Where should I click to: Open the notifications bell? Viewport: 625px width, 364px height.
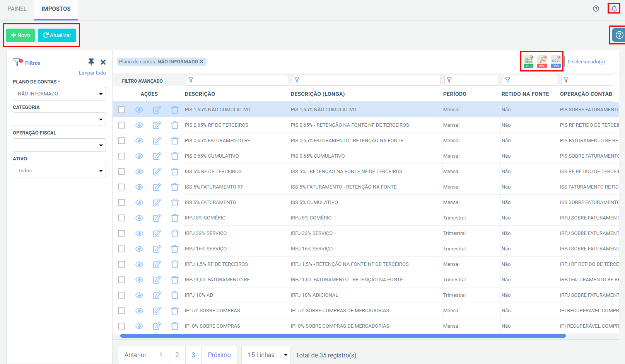pos(614,9)
